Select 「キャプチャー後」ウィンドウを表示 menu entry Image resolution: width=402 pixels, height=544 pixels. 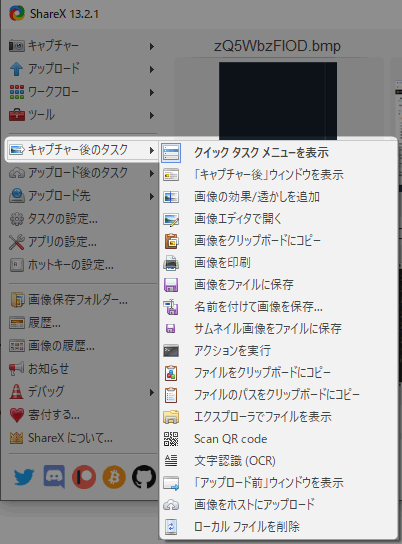tap(278, 175)
